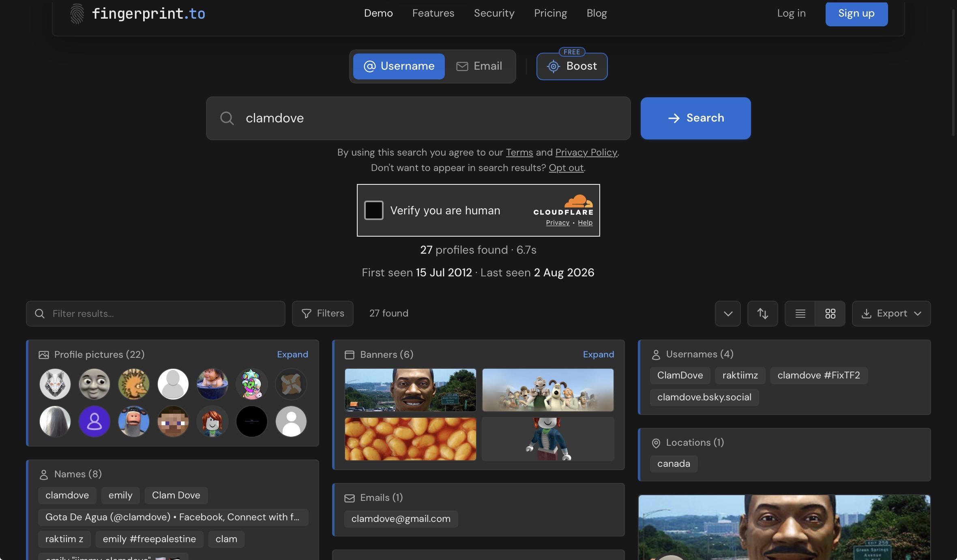Select the clamdove@gmail.com email tag
The height and width of the screenshot is (560, 957).
point(401,519)
